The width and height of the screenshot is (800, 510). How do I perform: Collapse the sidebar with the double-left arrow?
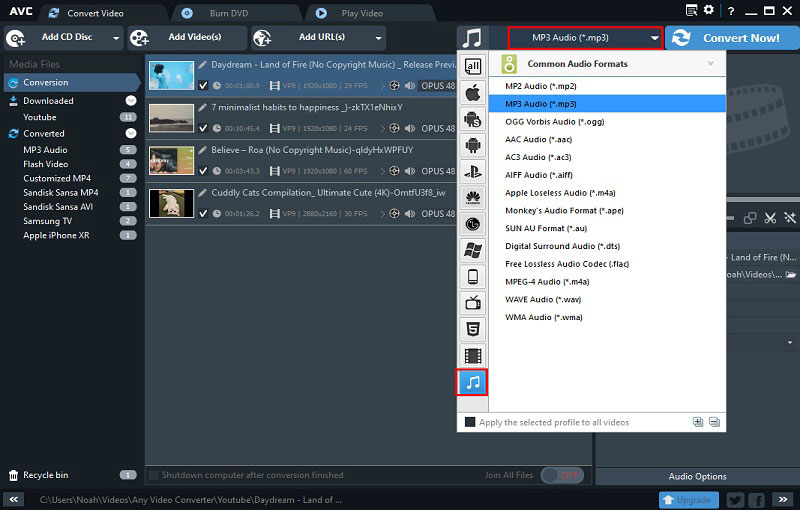click(x=14, y=500)
